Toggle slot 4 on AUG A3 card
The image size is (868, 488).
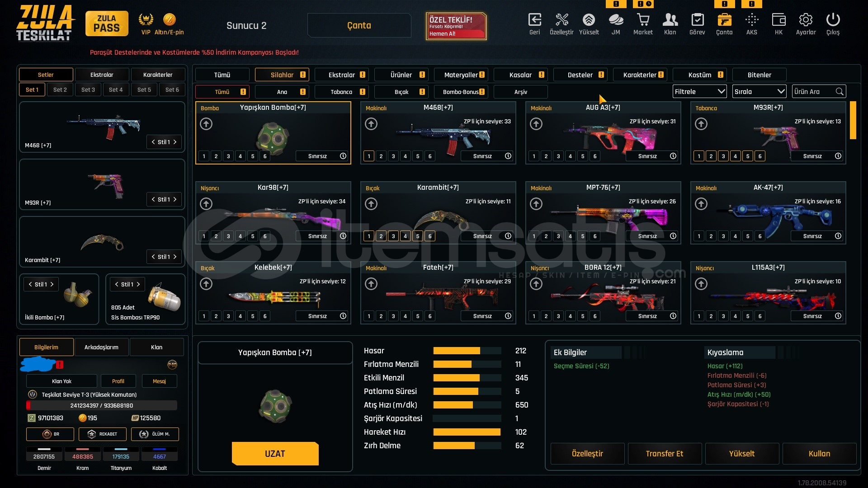click(x=571, y=156)
